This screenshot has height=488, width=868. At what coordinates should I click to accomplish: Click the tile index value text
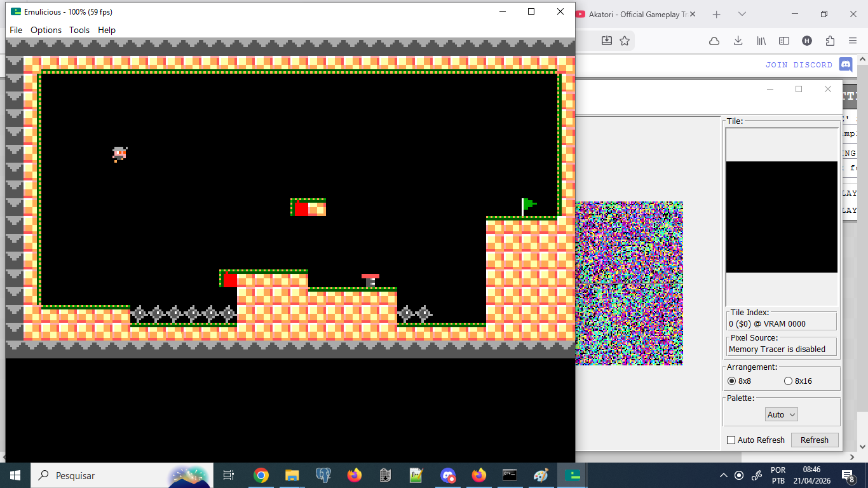click(767, 323)
